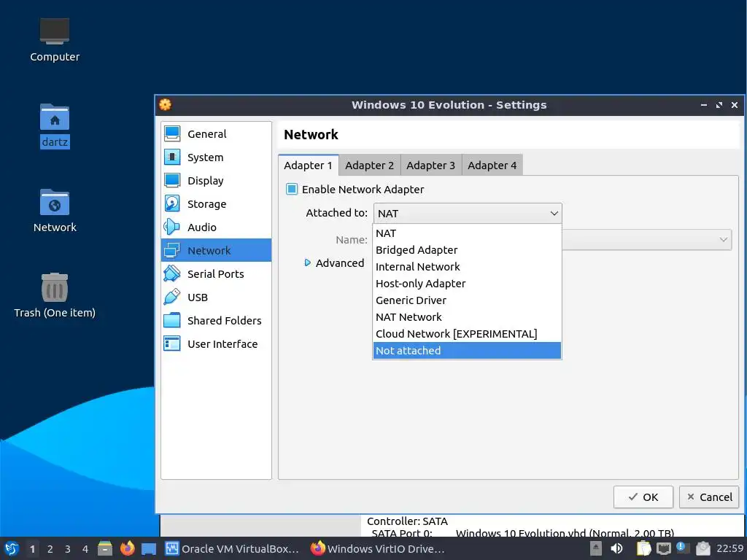Open the Computer desktop icon
This screenshot has width=747, height=560.
click(x=54, y=31)
